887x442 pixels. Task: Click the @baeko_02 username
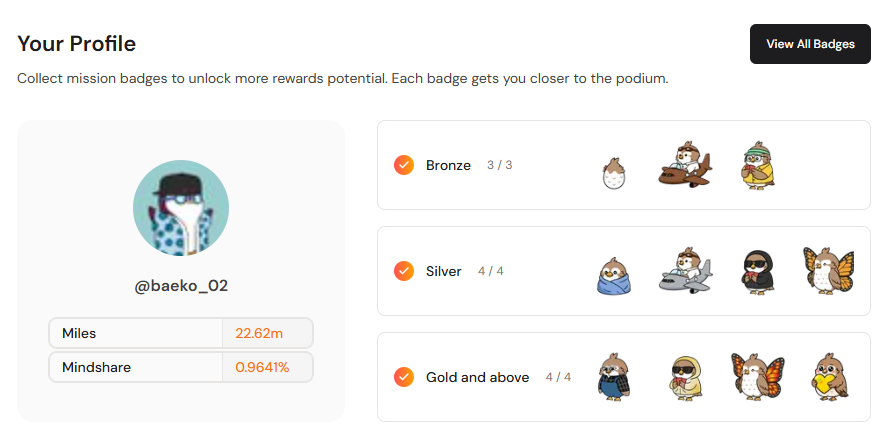click(181, 286)
